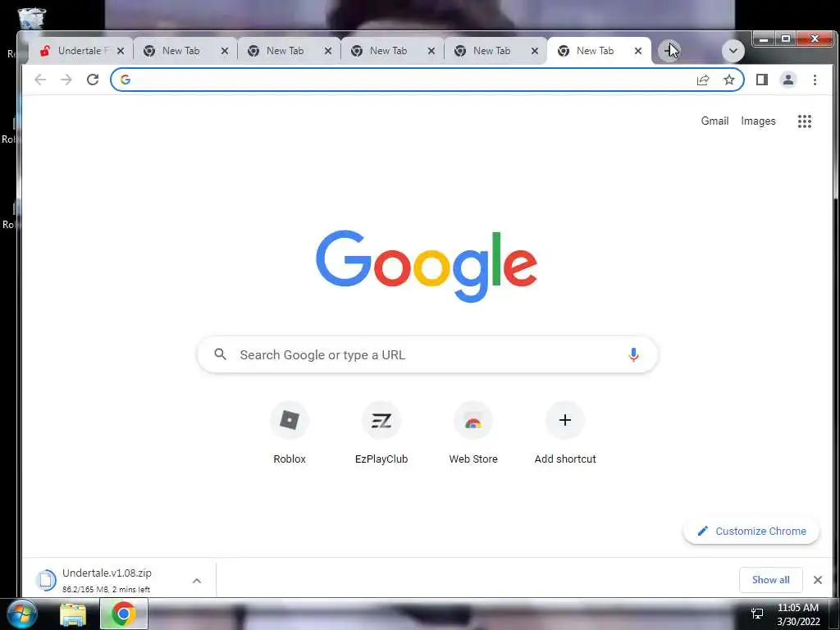Click Chrome icon in taskbar

tap(123, 614)
